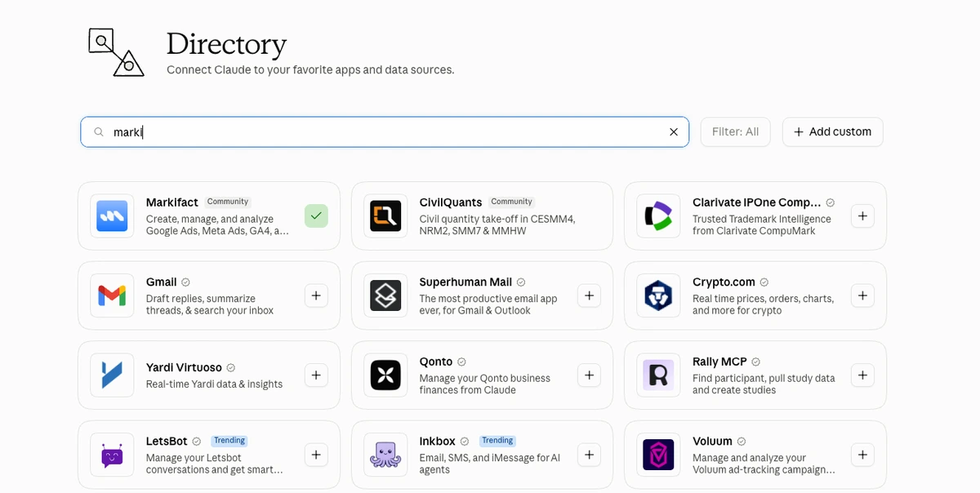
Task: Click 'Email, SMS, and iMessage for AI agents'
Action: 490,464
